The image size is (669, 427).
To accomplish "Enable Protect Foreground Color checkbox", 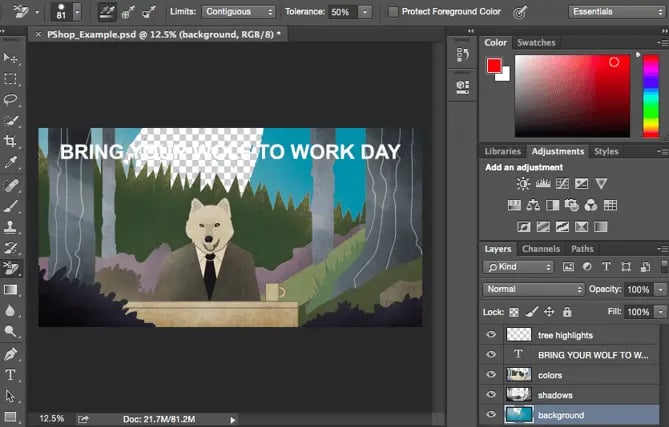I will coord(393,12).
